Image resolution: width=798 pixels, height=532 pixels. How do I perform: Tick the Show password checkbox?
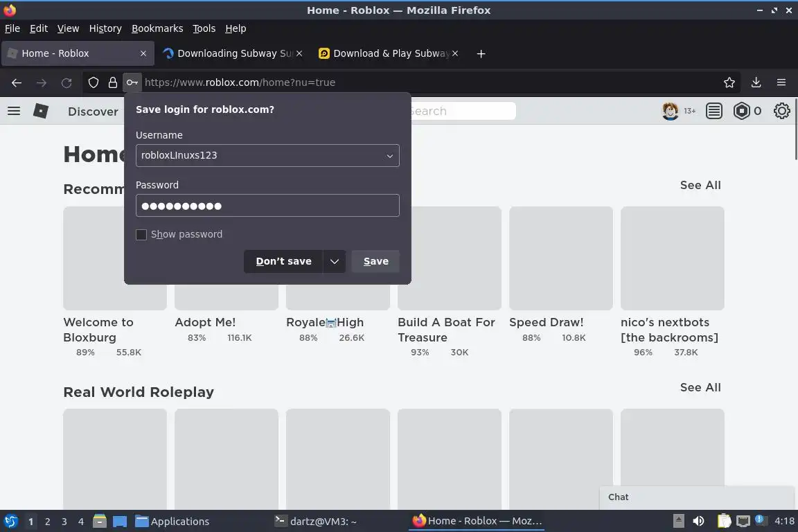coord(141,234)
